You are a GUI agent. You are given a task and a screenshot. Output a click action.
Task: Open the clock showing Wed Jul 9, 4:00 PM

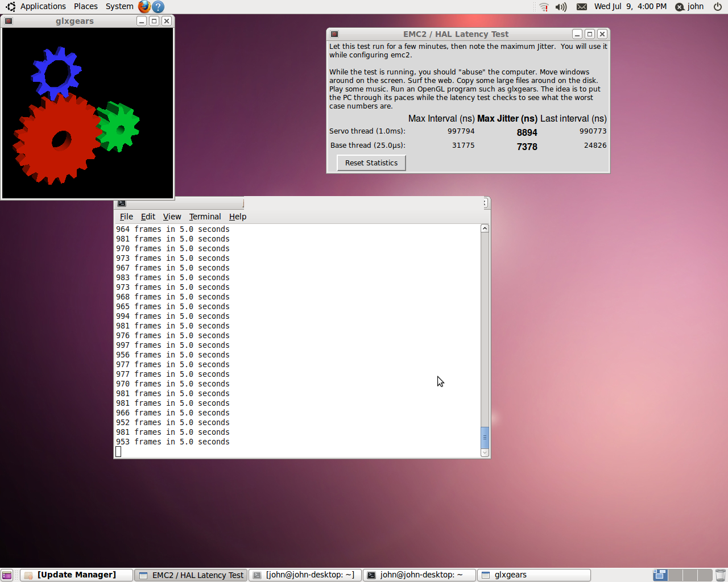[x=630, y=7]
